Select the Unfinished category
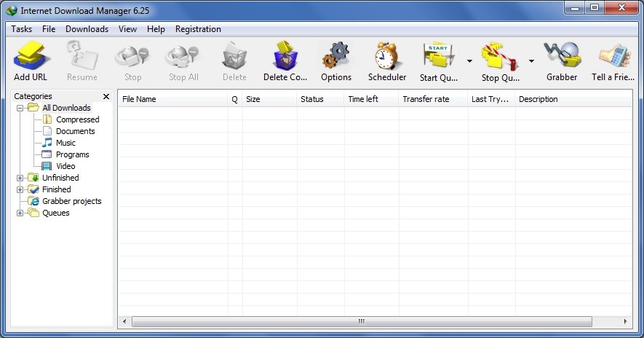 point(61,178)
